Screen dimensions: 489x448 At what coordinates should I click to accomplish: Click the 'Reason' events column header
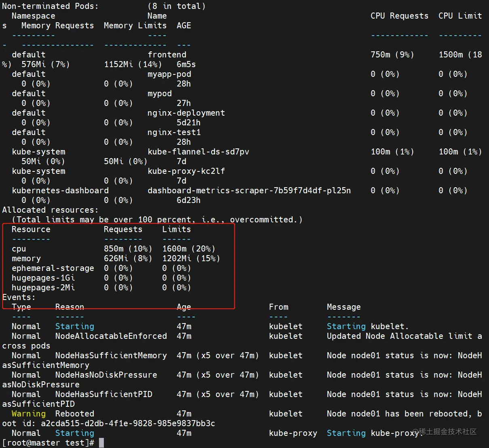(x=70, y=307)
